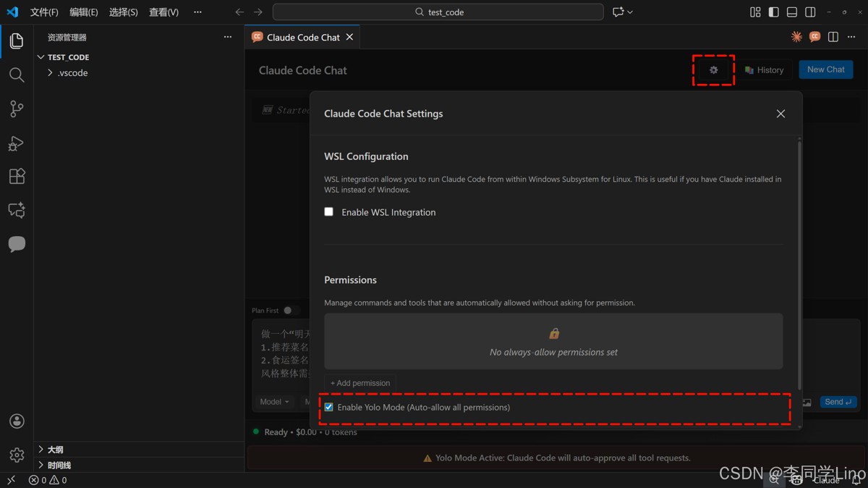868x488 pixels.
Task: Click the Customize Layout icon
Action: 755,12
